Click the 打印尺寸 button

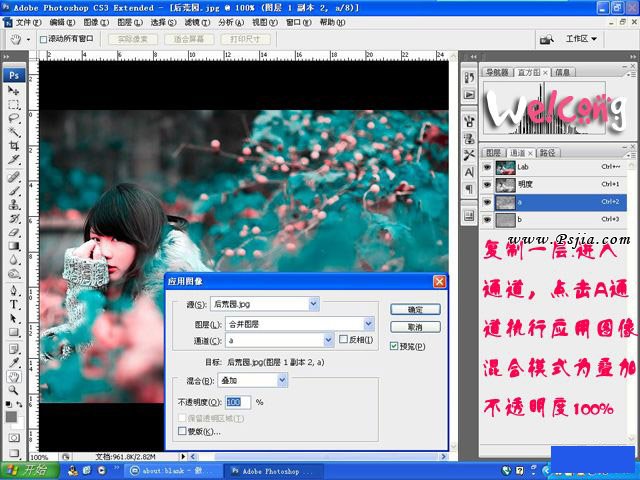point(245,39)
